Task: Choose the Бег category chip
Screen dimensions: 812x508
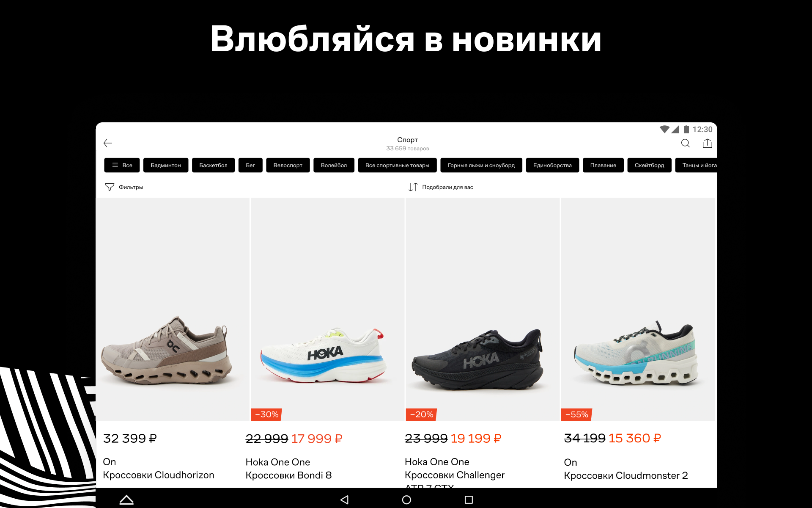Action: (x=250, y=165)
